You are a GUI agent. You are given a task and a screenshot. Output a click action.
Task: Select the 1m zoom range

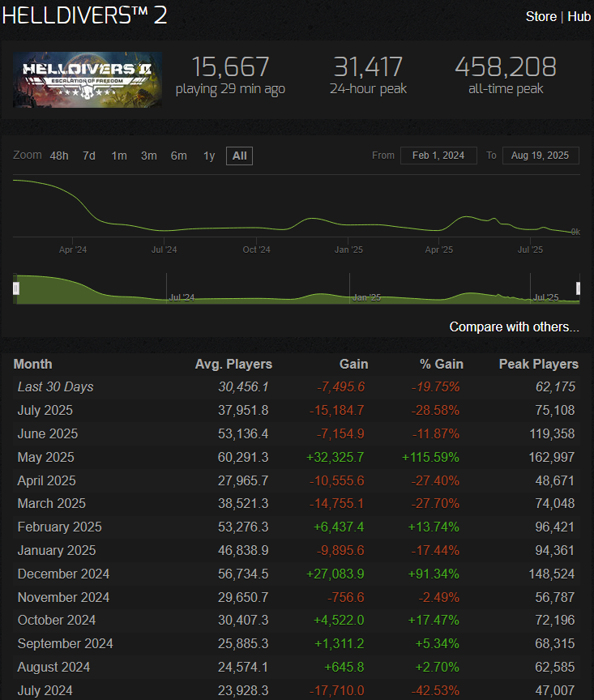pos(119,156)
